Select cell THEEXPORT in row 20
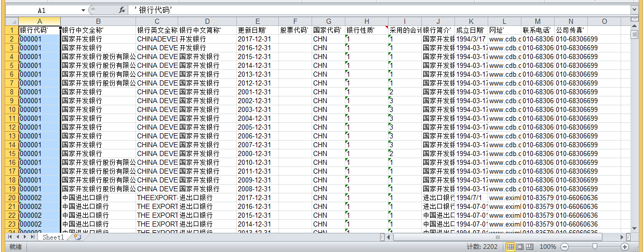Viewport: 644px width, 252px height. pos(157,198)
